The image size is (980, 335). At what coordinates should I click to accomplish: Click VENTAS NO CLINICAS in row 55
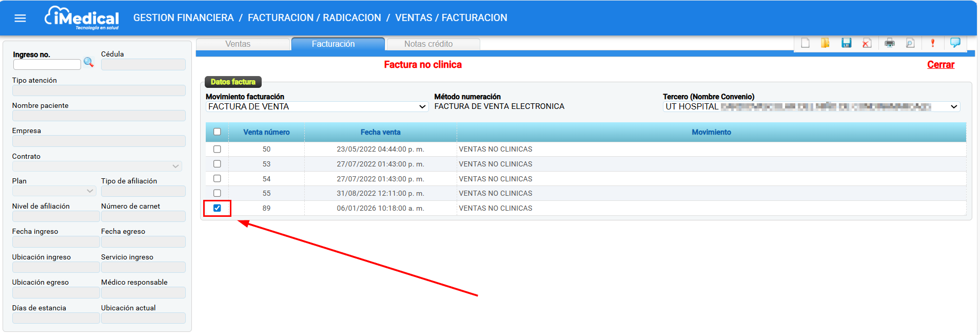(496, 193)
